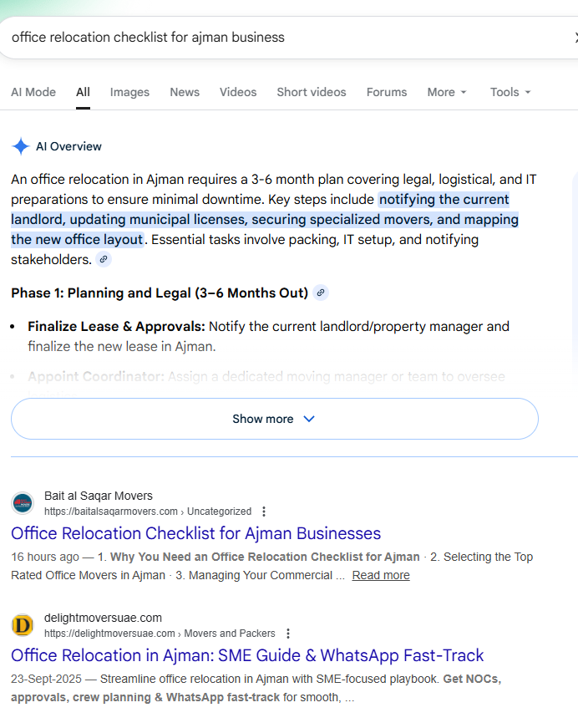Expand the More dropdown
The width and height of the screenshot is (578, 728).
pyautogui.click(x=447, y=92)
